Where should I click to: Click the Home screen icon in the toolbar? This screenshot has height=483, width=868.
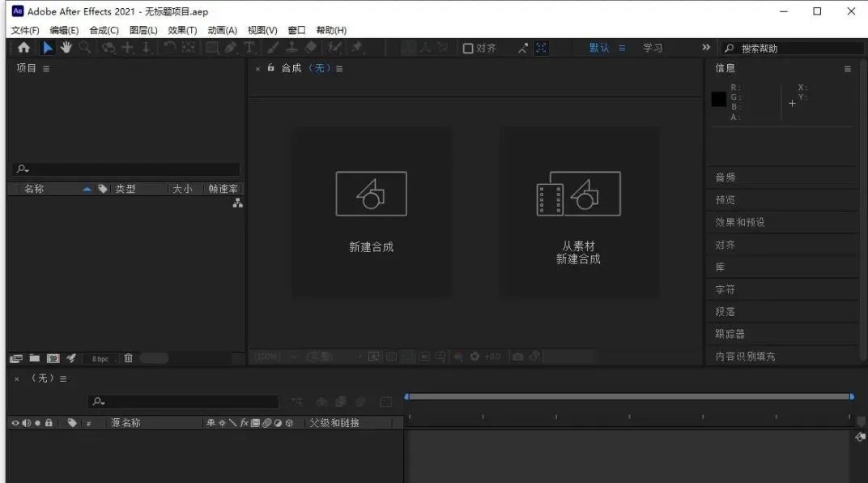coord(24,48)
